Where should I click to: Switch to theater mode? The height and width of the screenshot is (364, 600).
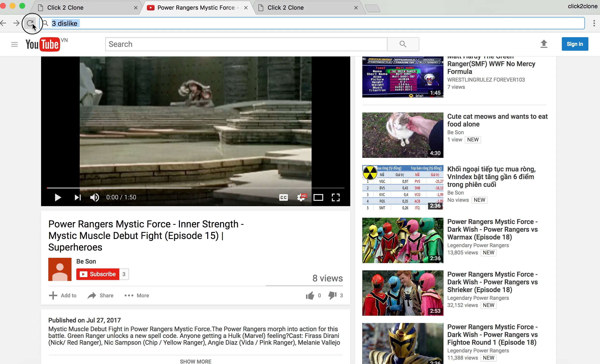[x=318, y=197]
